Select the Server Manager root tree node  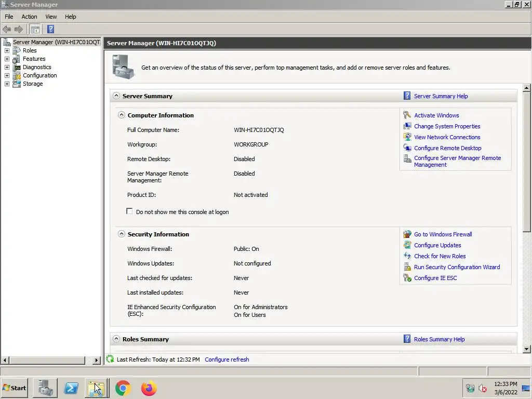click(x=56, y=42)
